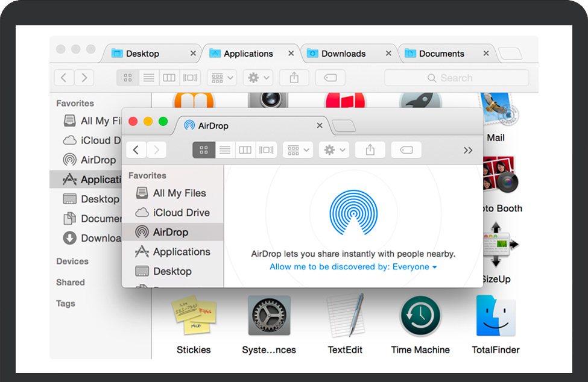Switch AirDrop window to column view

(x=245, y=150)
